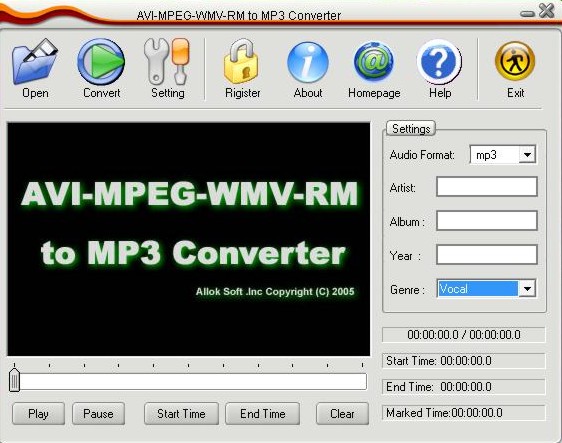Visit the Homepage globe icon
The height and width of the screenshot is (443, 562).
pos(374,62)
